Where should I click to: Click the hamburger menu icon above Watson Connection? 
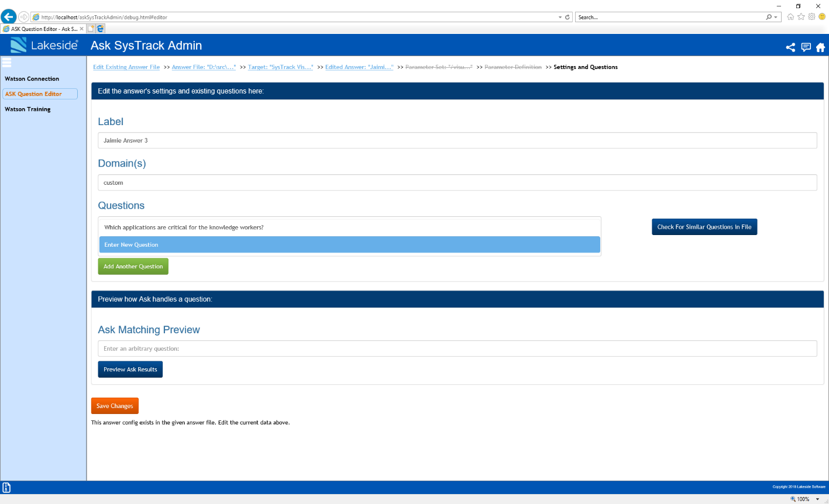[6, 63]
